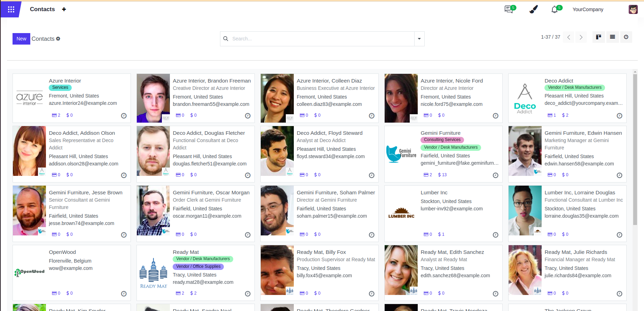Image resolution: width=644 pixels, height=311 pixels.
Task: Click Nicole Ford's profile photo
Action: tap(401, 98)
